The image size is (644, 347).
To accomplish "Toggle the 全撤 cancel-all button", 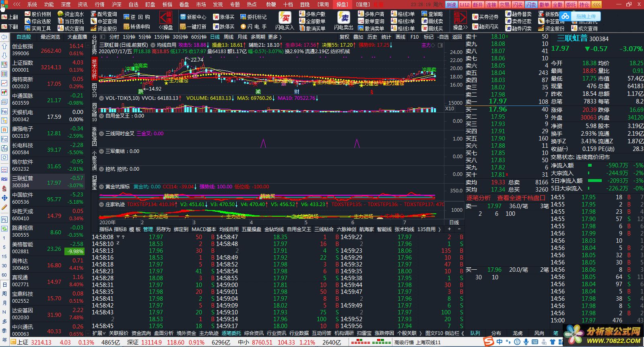I will point(558,4).
